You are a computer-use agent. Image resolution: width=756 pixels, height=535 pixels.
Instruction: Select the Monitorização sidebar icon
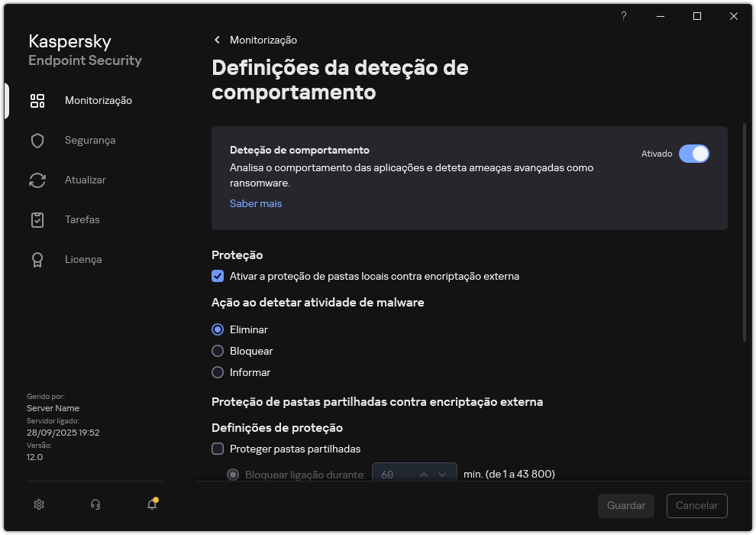click(x=37, y=100)
